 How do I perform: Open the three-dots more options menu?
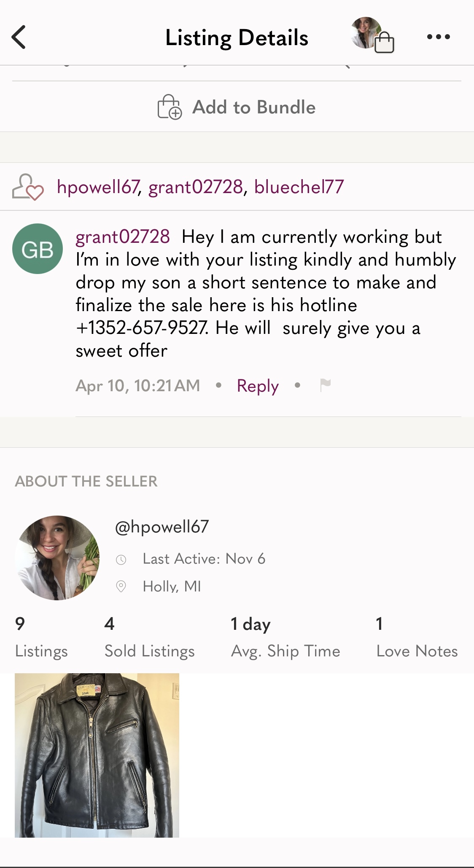[x=438, y=37]
